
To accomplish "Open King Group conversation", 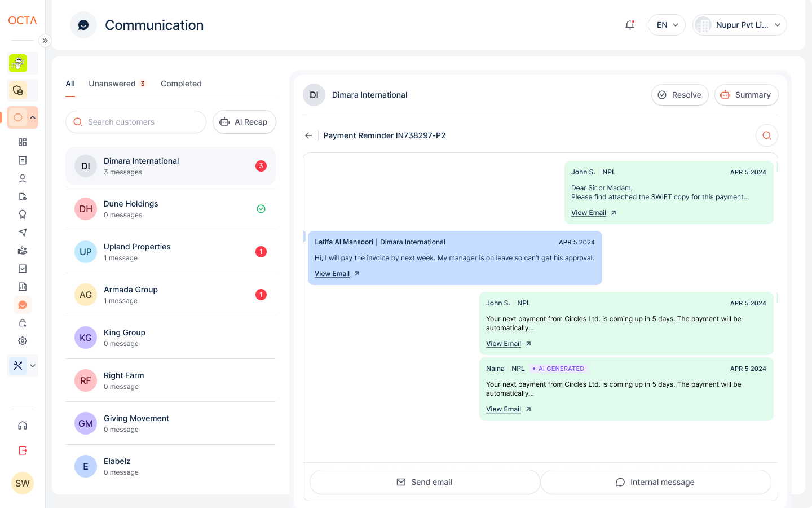I will point(170,338).
